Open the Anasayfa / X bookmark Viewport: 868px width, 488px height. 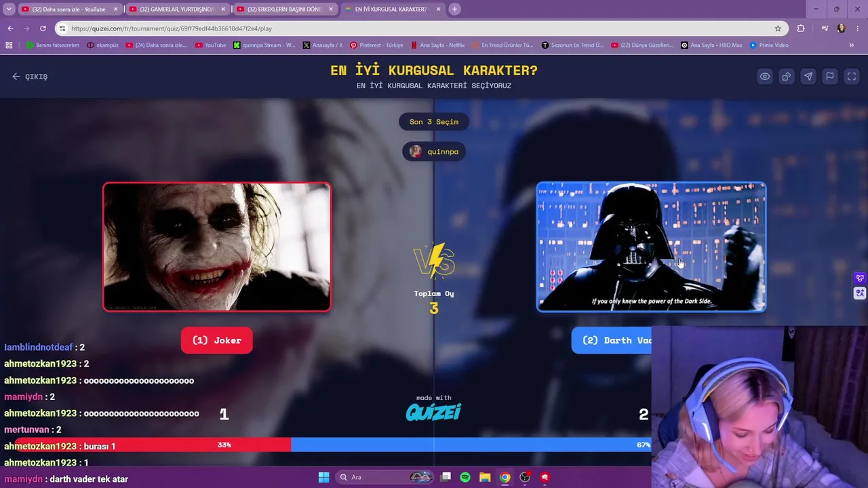click(323, 45)
